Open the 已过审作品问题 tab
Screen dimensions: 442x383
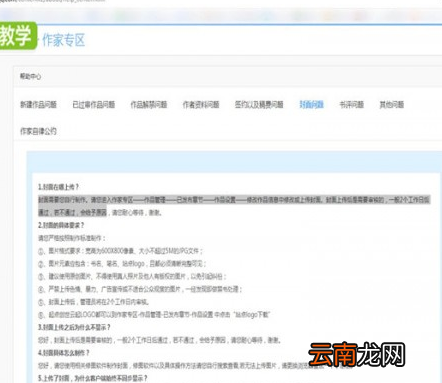(x=94, y=105)
